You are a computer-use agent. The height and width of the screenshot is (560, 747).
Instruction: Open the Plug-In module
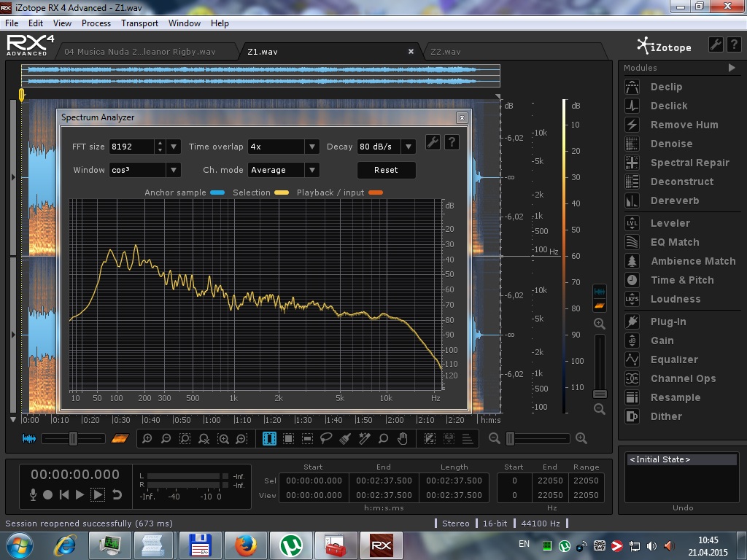tap(668, 322)
